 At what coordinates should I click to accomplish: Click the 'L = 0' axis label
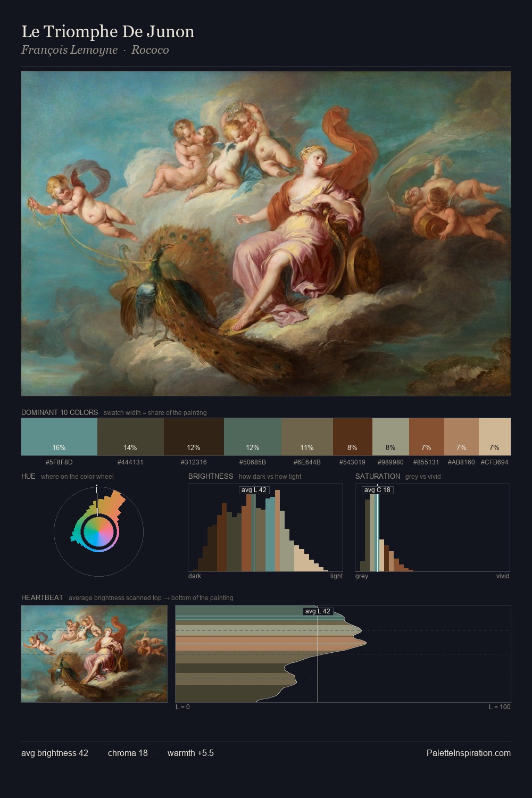[182, 707]
